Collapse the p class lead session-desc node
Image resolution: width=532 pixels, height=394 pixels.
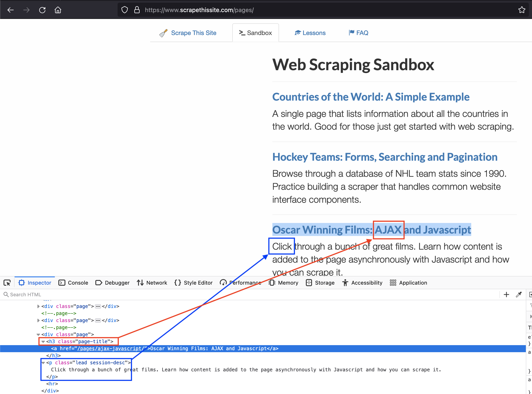tap(43, 363)
